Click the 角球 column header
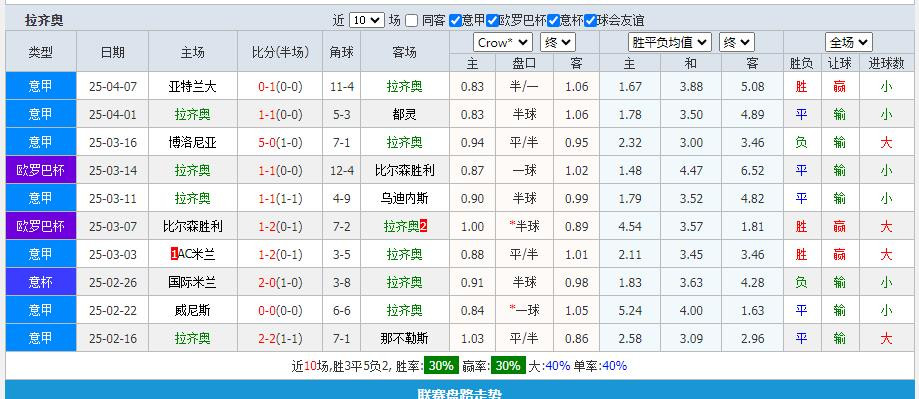 [342, 52]
